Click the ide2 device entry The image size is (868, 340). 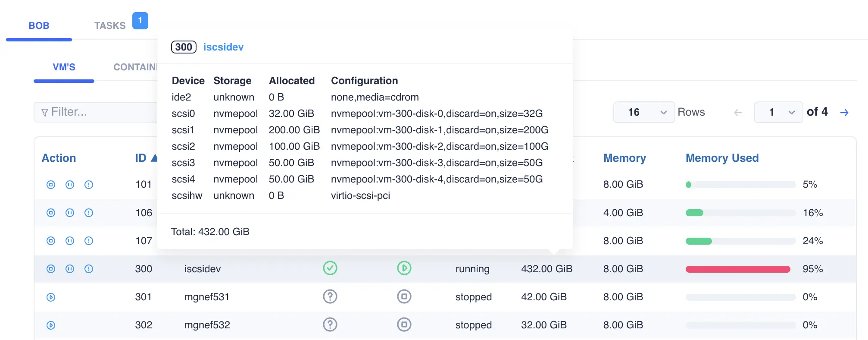tap(181, 97)
